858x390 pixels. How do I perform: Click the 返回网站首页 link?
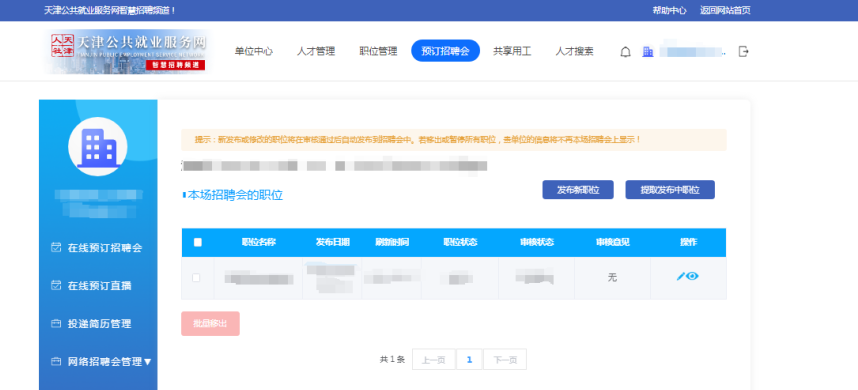click(x=725, y=10)
